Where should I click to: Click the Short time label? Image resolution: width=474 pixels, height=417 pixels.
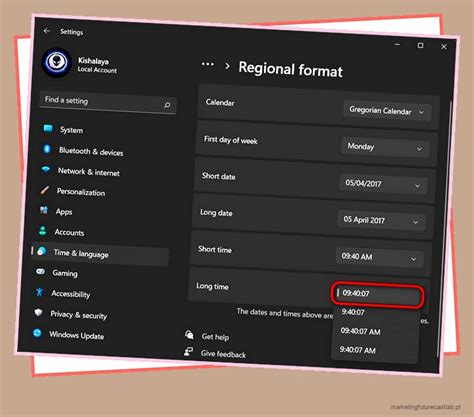pyautogui.click(x=215, y=249)
